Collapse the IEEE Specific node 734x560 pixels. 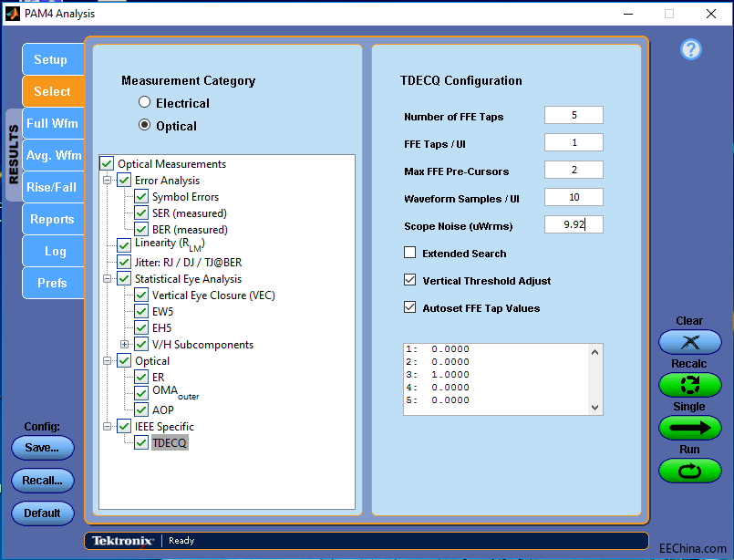(x=108, y=426)
